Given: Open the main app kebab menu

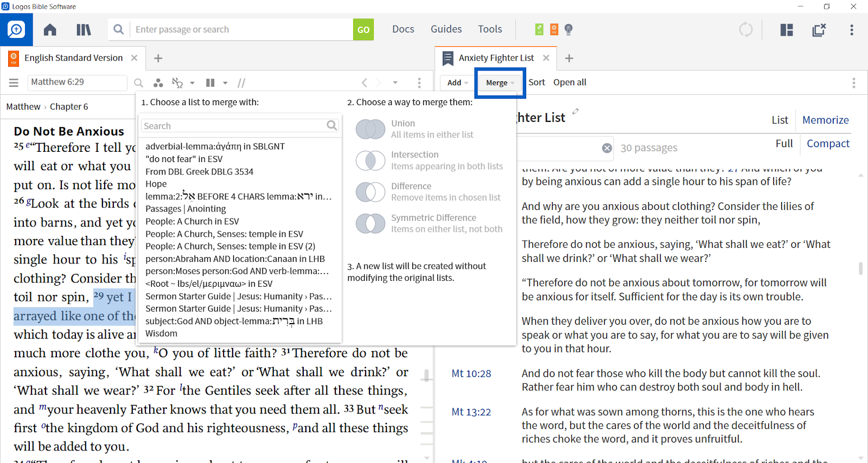Looking at the screenshot, I should pos(852,30).
